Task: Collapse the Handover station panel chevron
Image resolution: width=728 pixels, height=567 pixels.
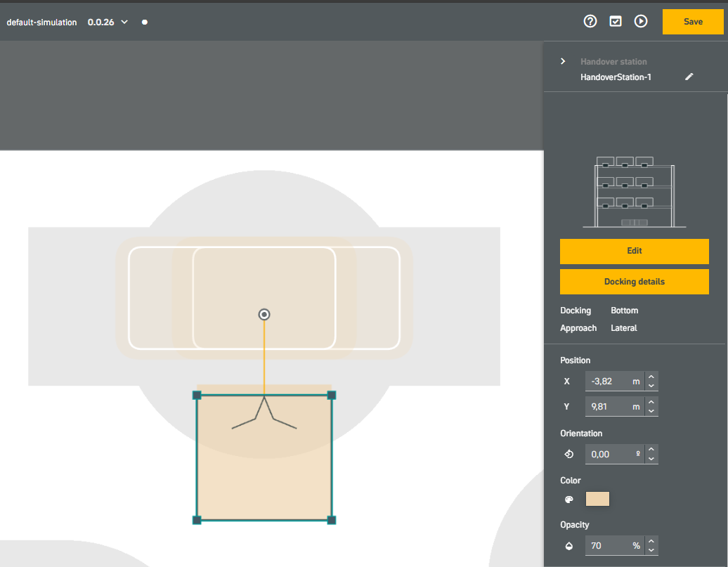Action: [x=563, y=61]
